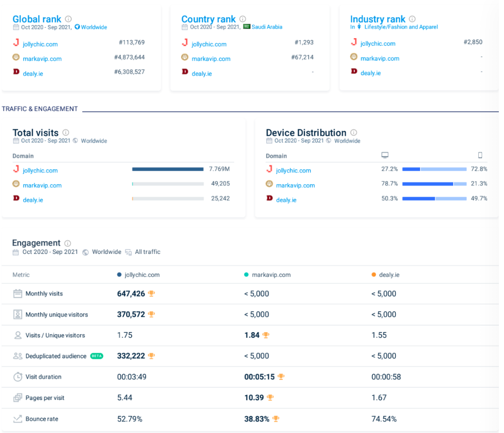504x433 pixels.
Task: Select the Saudi Arabia flag icon
Action: [246, 26]
